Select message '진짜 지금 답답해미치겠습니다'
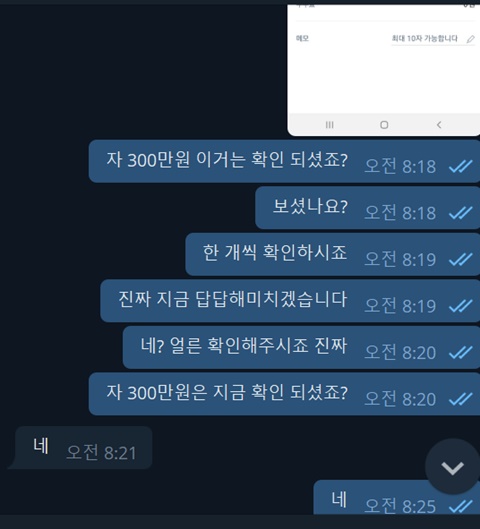Screen dimensions: 480x529 290,301
